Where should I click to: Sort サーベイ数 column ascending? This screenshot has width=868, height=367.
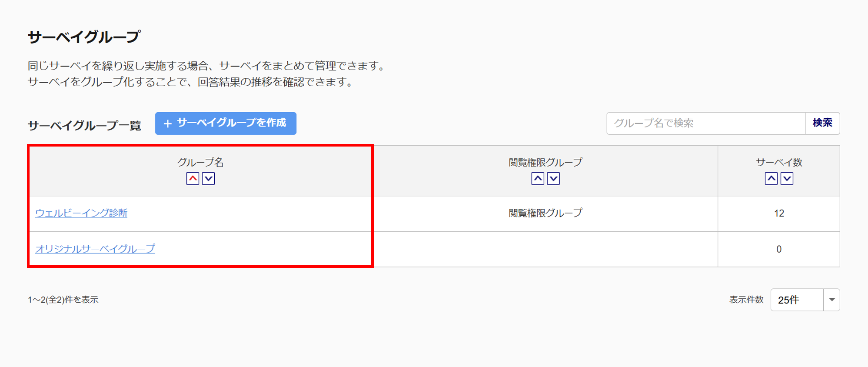[x=771, y=179]
